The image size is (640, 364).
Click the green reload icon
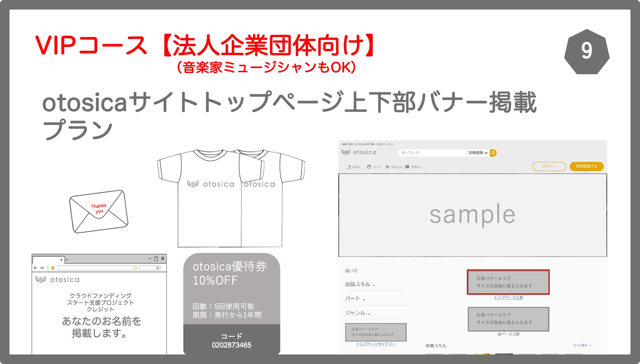[48, 268]
